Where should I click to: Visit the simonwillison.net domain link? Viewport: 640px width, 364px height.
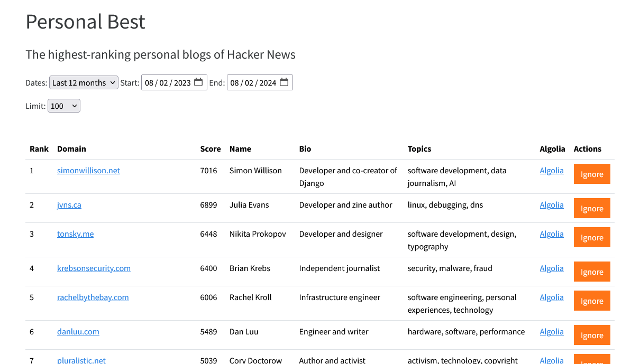[88, 171]
